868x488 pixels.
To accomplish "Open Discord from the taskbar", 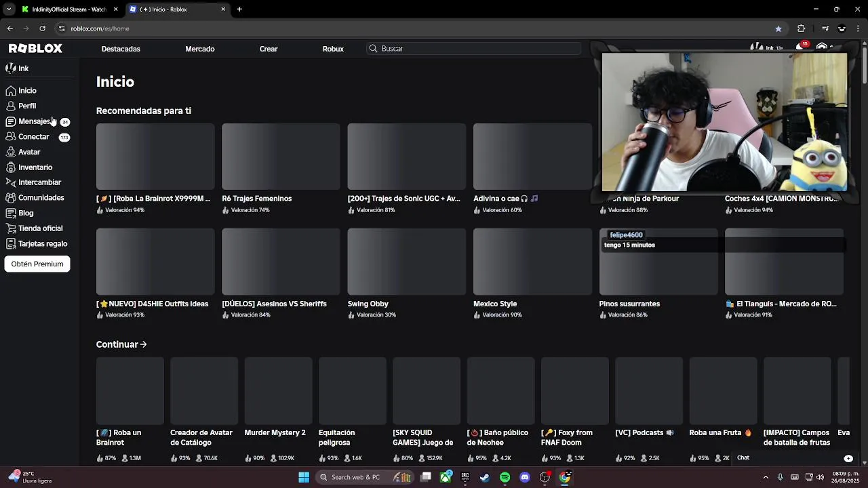I will (x=525, y=477).
